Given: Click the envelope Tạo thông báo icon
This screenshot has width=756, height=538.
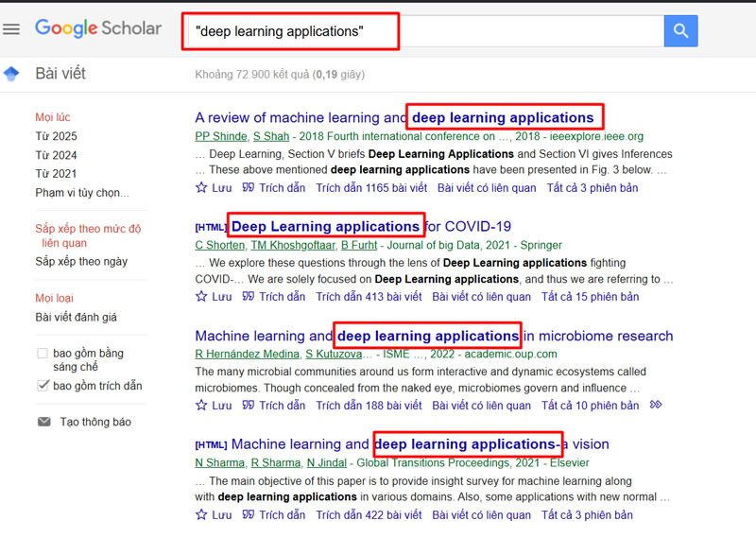Looking at the screenshot, I should 43,422.
